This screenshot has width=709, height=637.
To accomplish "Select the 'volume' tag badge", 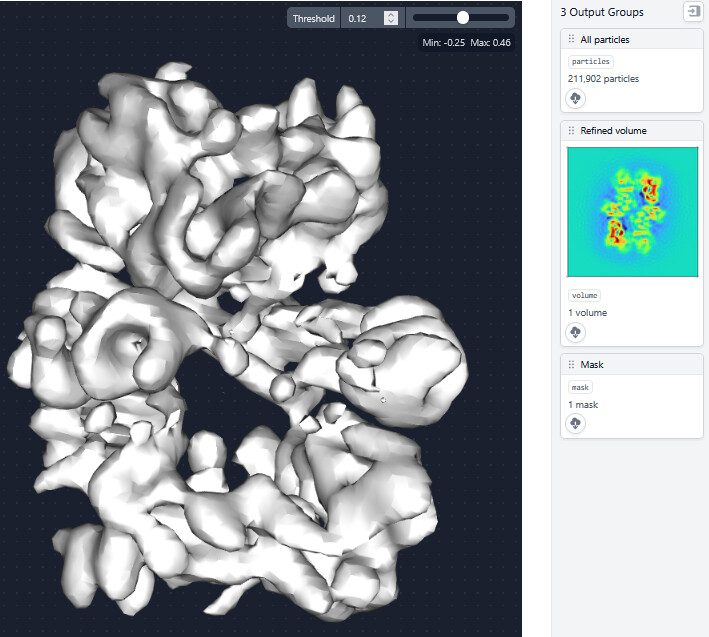I will tap(584, 295).
